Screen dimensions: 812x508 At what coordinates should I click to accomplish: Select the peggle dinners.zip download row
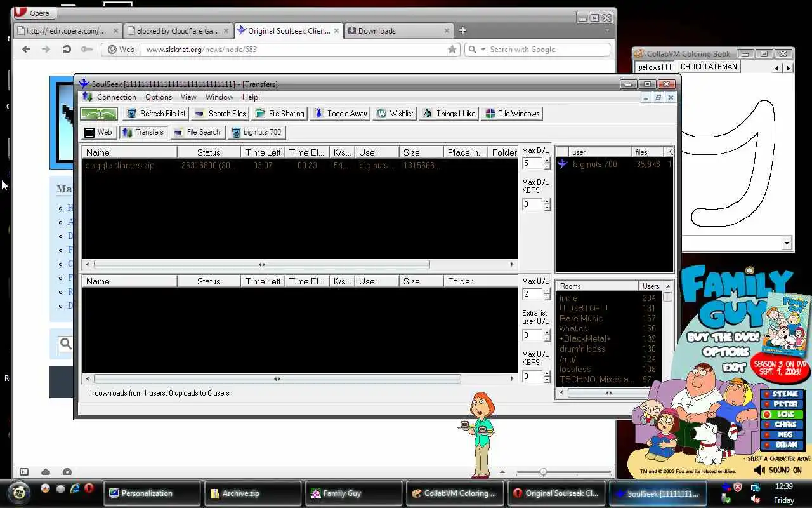(x=299, y=165)
